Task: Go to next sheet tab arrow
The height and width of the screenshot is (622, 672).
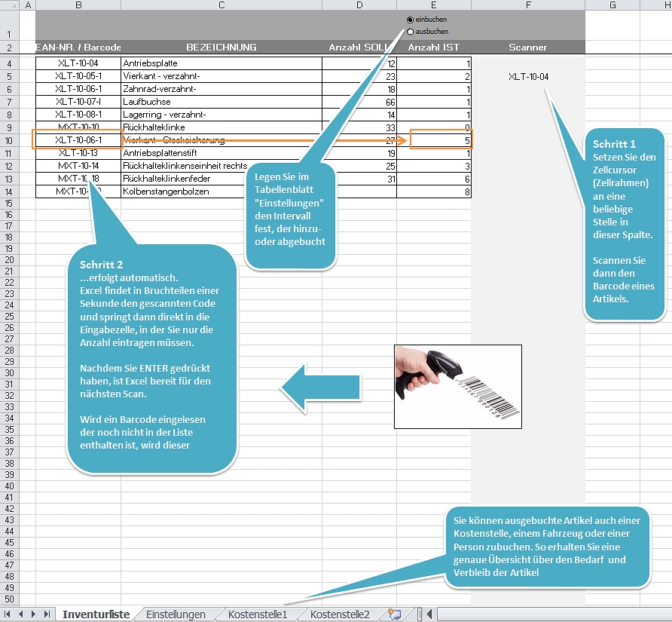Action: tap(34, 614)
